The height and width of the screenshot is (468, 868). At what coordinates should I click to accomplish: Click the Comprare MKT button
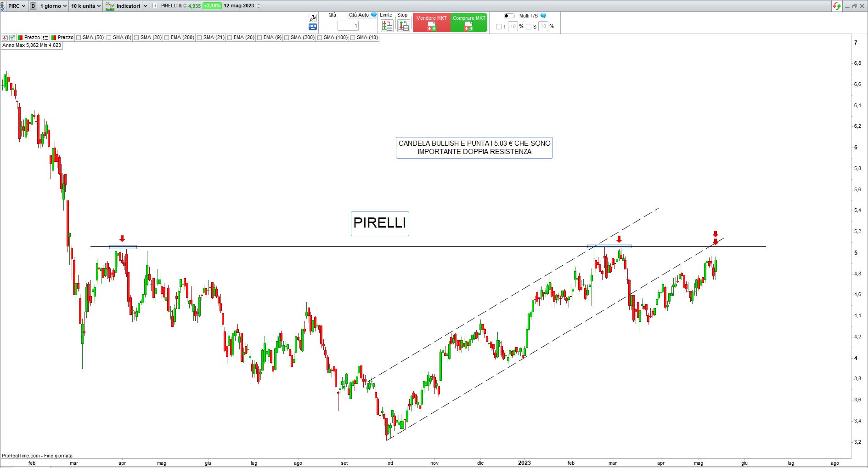pyautogui.click(x=469, y=23)
